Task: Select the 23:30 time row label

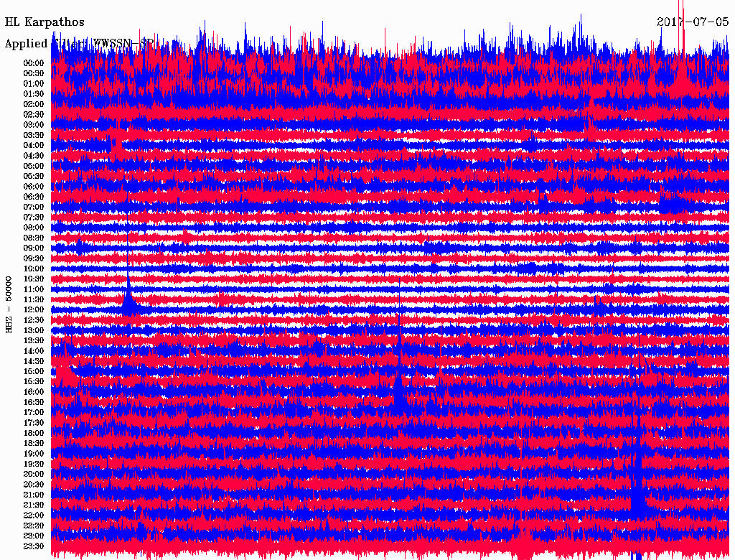Action: point(34,546)
